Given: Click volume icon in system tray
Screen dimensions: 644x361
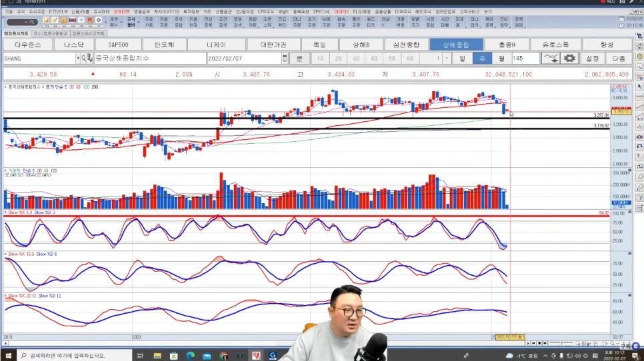Looking at the screenshot, I should [577, 356].
